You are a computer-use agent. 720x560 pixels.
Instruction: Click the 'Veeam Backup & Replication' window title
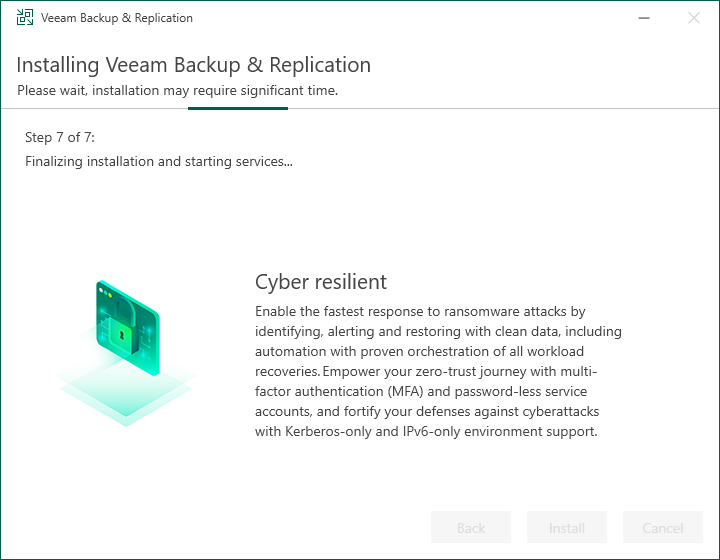coord(117,18)
